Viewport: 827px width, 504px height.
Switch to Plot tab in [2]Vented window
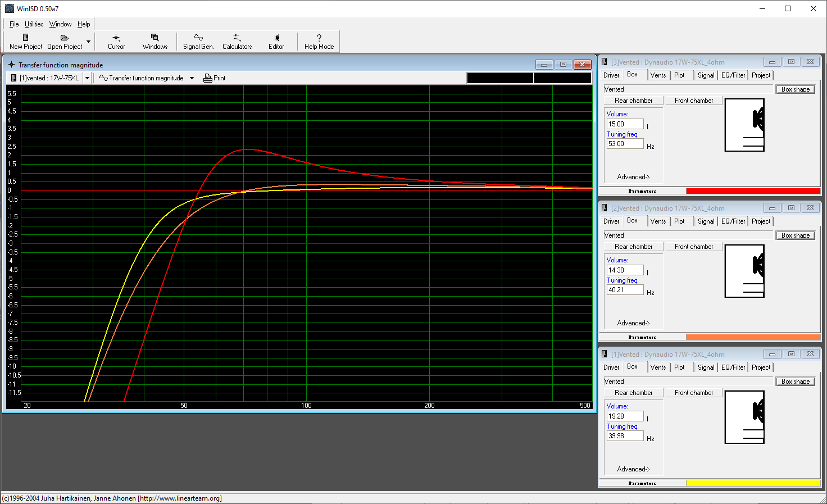click(679, 221)
